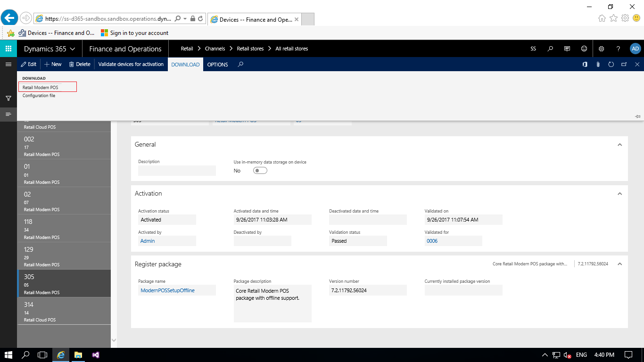Click Edit in action pane
The height and width of the screenshot is (362, 644).
[29, 64]
